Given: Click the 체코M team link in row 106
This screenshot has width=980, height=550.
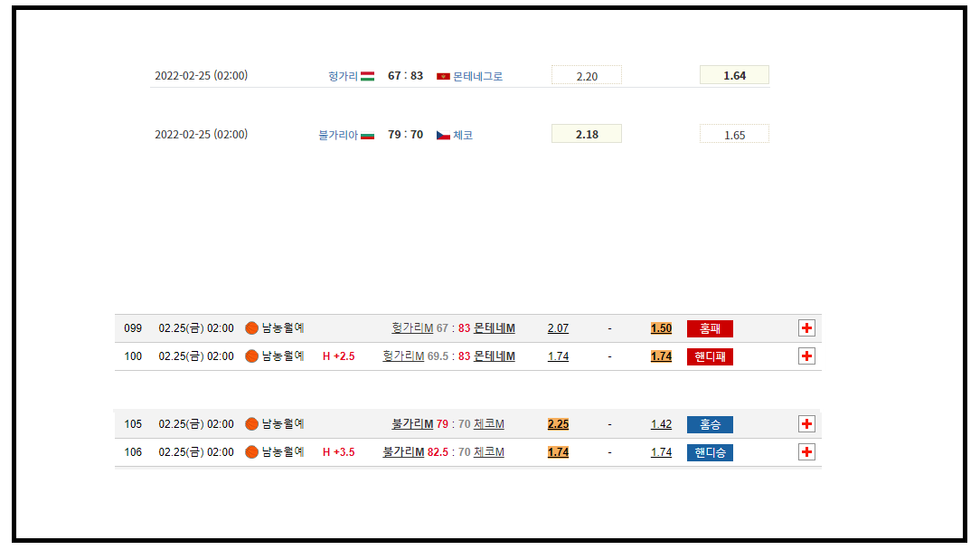Looking at the screenshot, I should [489, 452].
